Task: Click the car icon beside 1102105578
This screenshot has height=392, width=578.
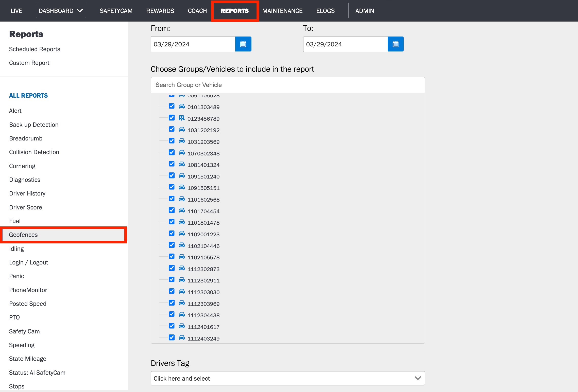Action: pyautogui.click(x=182, y=257)
